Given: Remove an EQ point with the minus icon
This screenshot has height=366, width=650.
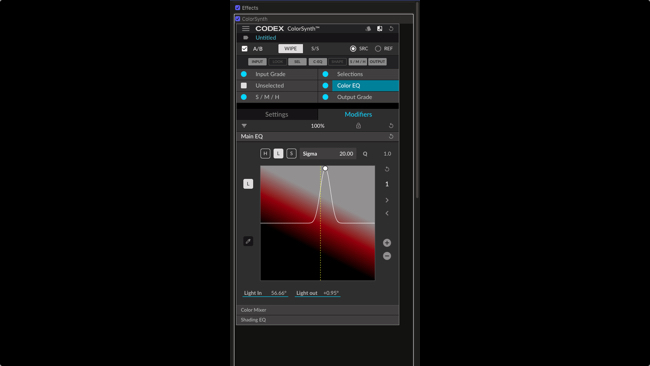Looking at the screenshot, I should [387, 256].
